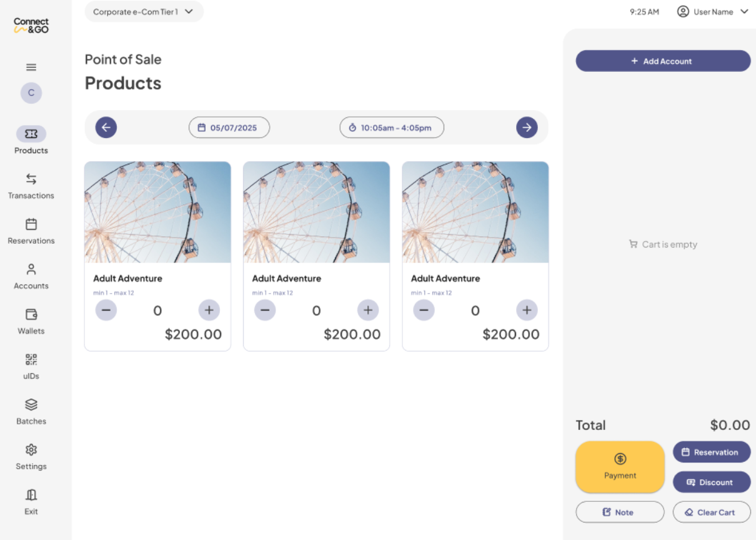
Task: Open the 10:05am - 4:05pm time selector
Action: 392,127
